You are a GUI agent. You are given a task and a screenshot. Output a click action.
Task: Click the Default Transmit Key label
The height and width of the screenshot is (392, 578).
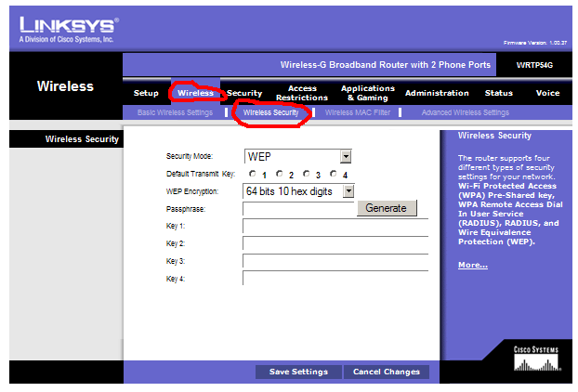[201, 174]
